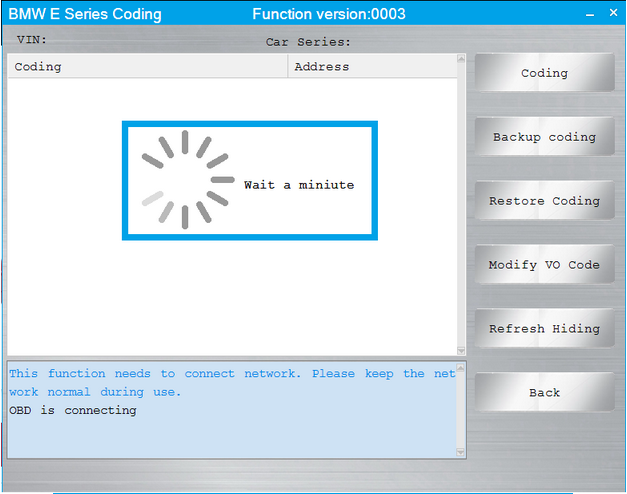Minimize the BMW E Series Coding window
Viewport: 627px width, 494px height.
click(590, 14)
